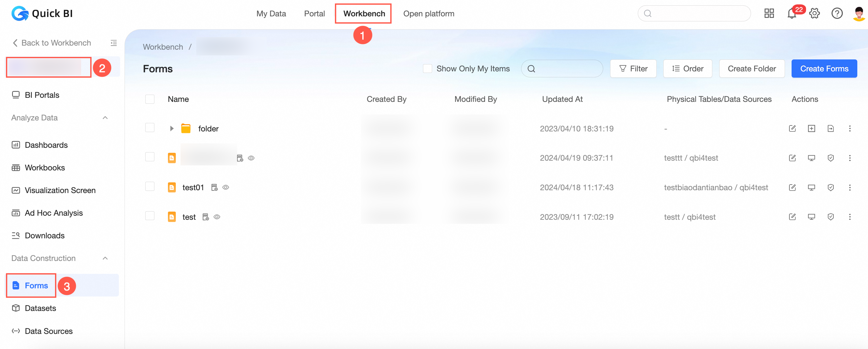The height and width of the screenshot is (349, 868).
Task: Open the settings gear icon
Action: click(815, 14)
